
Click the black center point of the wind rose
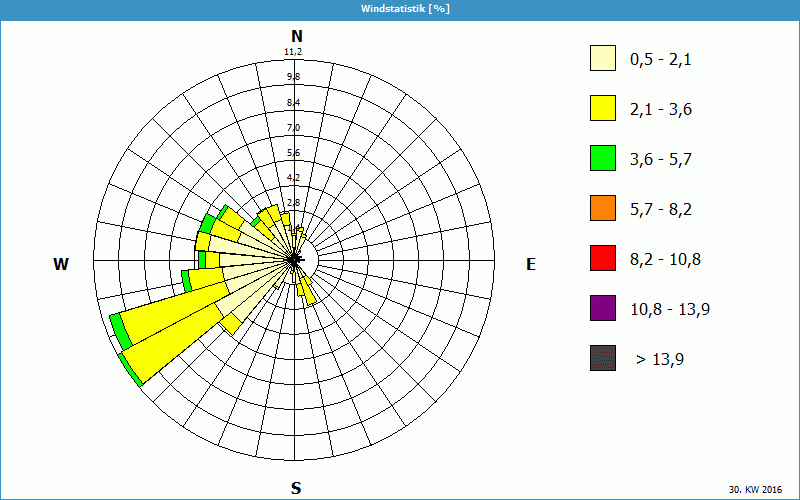pos(294,260)
